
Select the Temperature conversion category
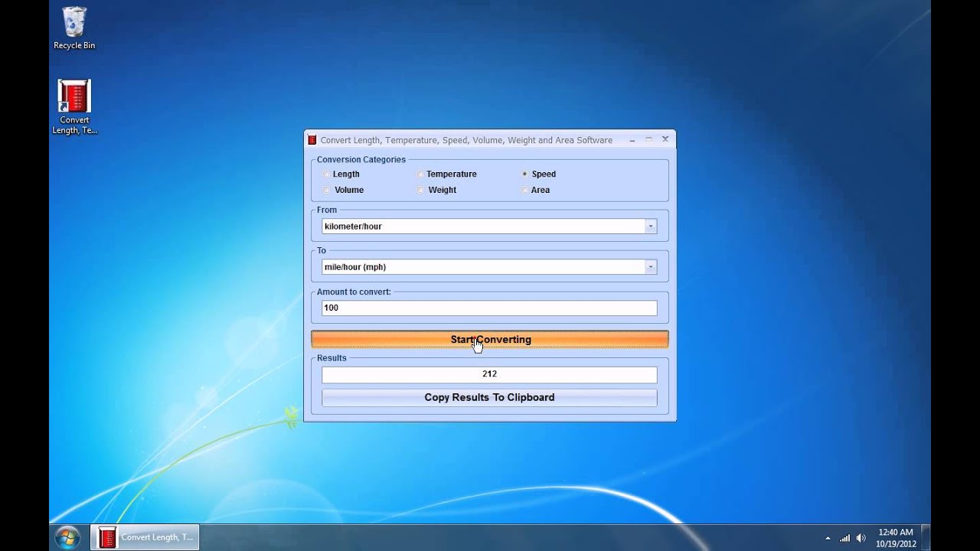tap(420, 174)
